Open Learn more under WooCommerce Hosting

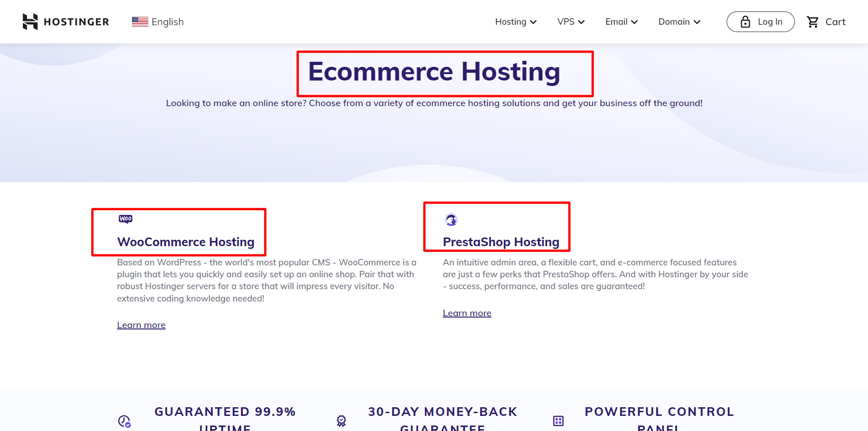tap(141, 325)
